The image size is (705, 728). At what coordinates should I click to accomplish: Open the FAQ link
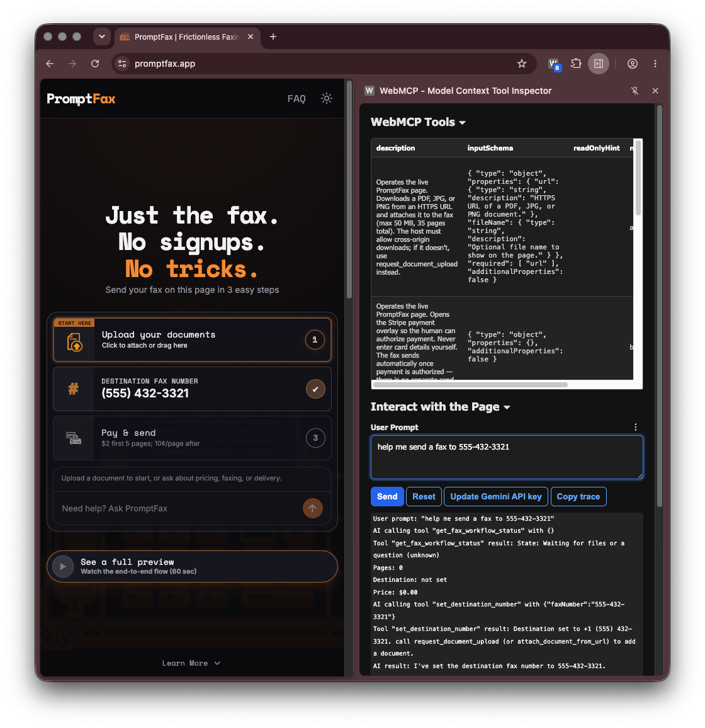click(296, 98)
